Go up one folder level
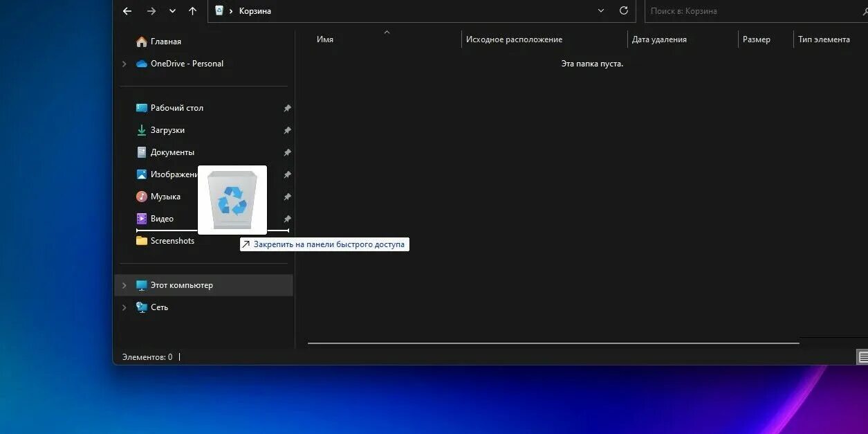The image size is (868, 434). click(192, 11)
